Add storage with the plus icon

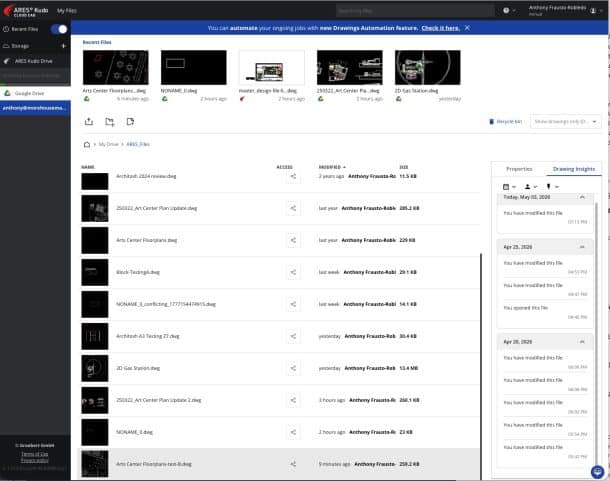(x=63, y=46)
